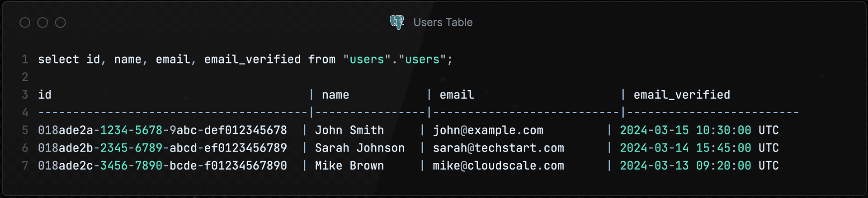Click the Sarah Johnson name cell
The width and height of the screenshot is (868, 198).
tap(360, 148)
